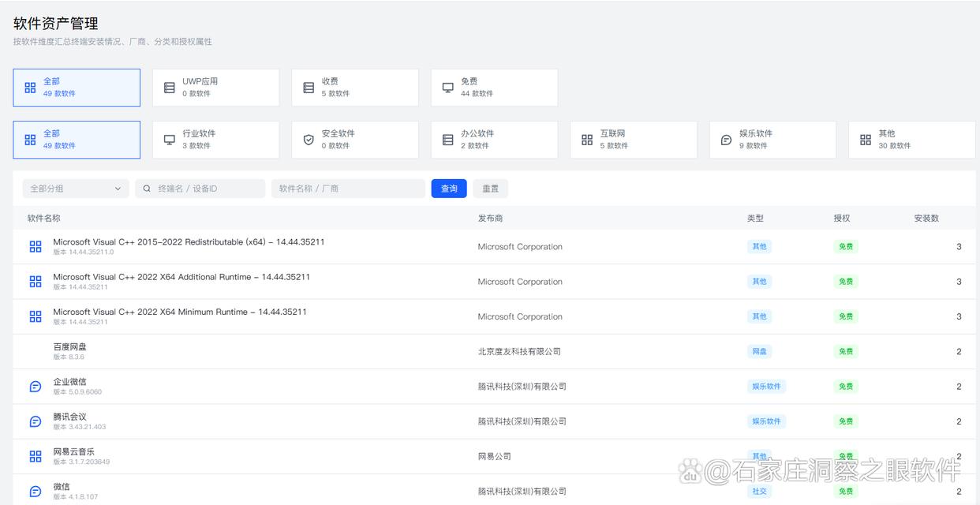Click the 发布商 column header

tap(490, 218)
